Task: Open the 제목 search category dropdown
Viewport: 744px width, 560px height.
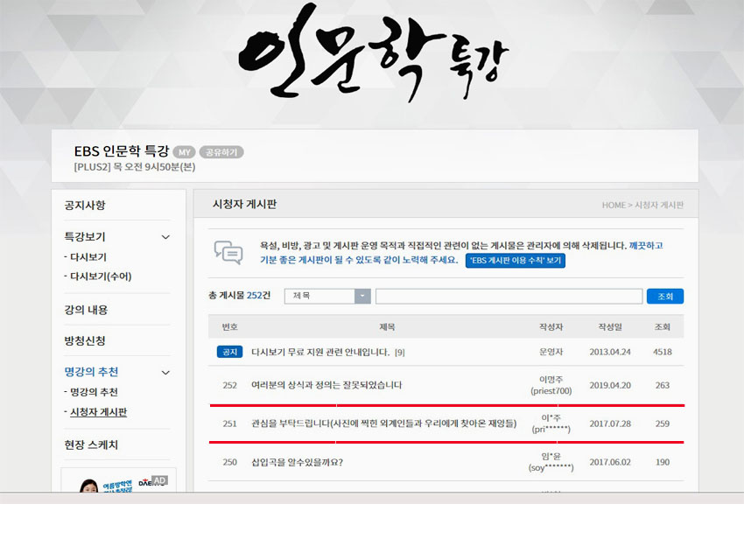Action: (x=327, y=296)
